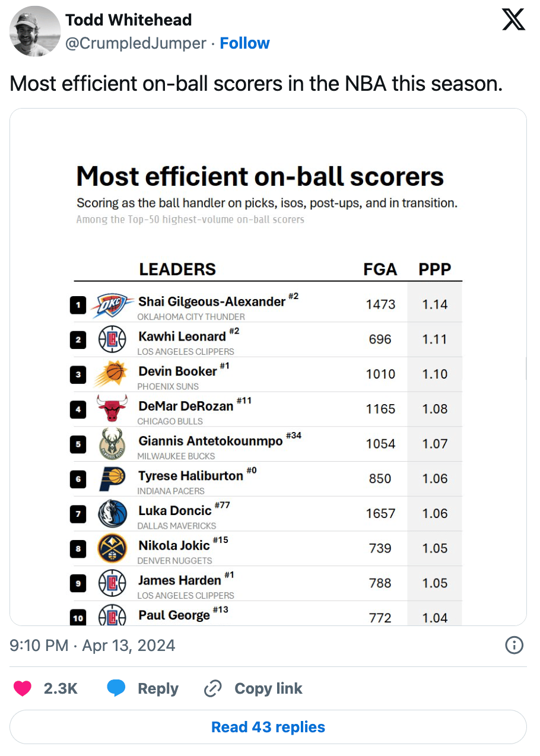Click the Phoenix Suns logo
This screenshot has width=540, height=756.
click(112, 374)
